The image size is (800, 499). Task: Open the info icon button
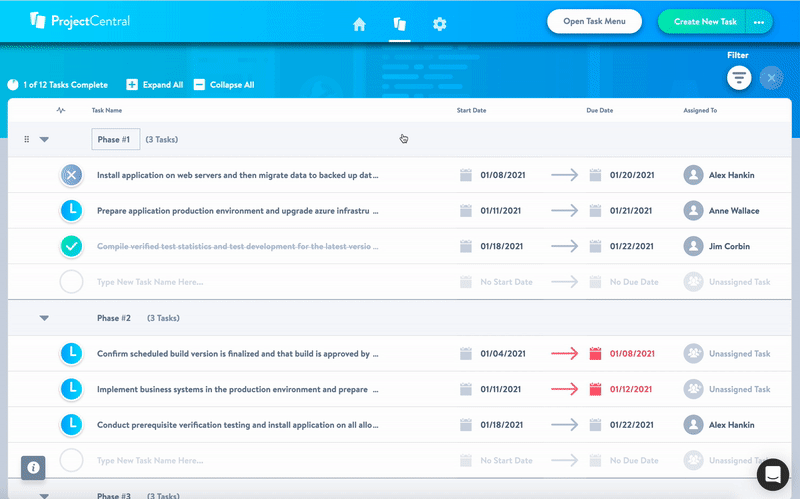[33, 468]
